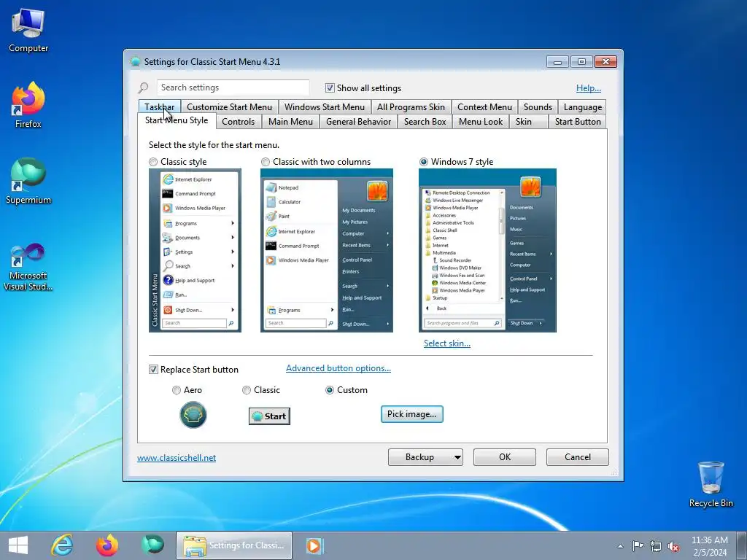This screenshot has height=560, width=747.
Task: Choose the Windows 7 style radio button
Action: coord(424,162)
